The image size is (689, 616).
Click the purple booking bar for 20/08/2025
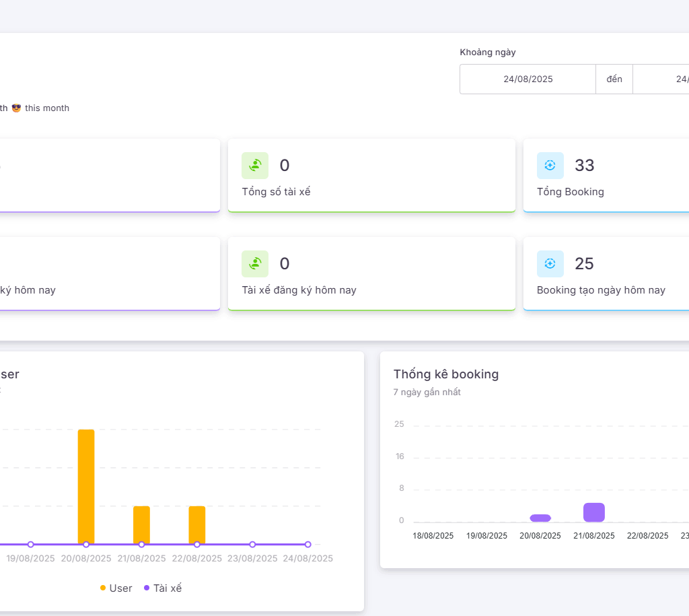[x=540, y=518]
